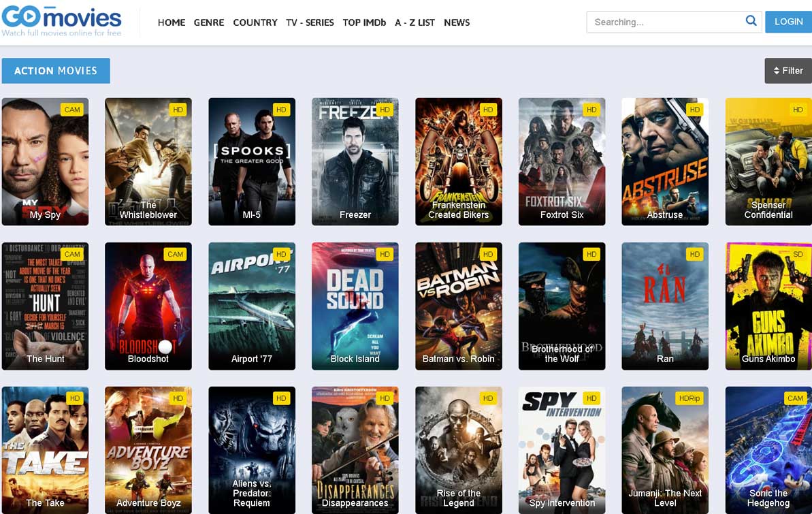Click the CAM badge on My Spy
Screen dimensions: 812x514
click(72, 110)
